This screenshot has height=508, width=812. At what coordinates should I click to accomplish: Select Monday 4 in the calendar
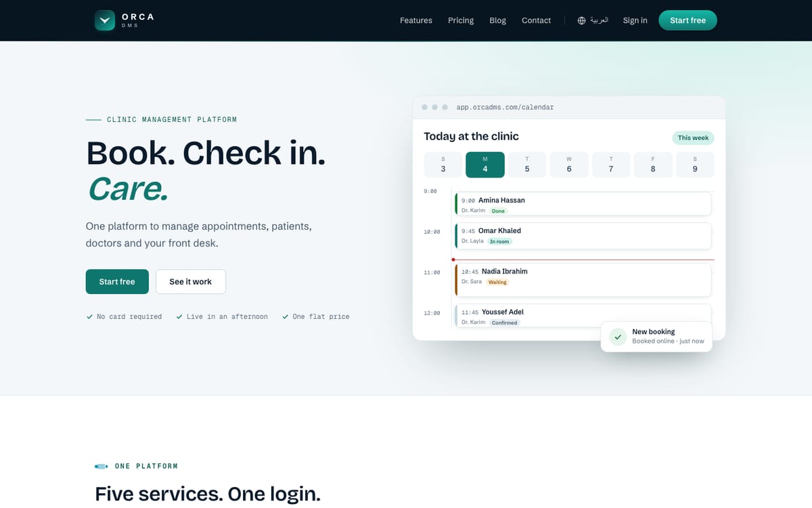pyautogui.click(x=485, y=165)
